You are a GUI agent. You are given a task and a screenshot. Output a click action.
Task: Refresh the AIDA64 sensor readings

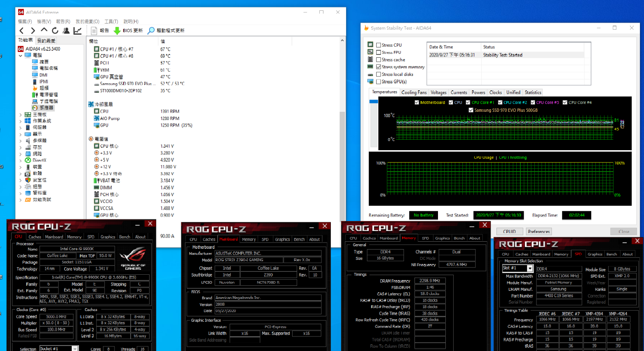tap(55, 31)
